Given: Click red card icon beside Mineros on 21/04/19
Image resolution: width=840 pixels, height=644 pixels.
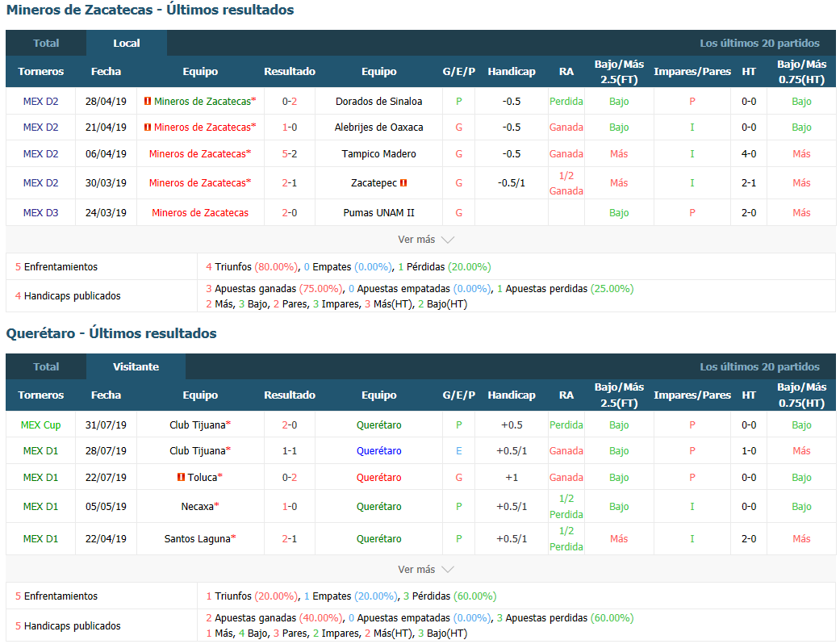Looking at the screenshot, I should pyautogui.click(x=148, y=128).
